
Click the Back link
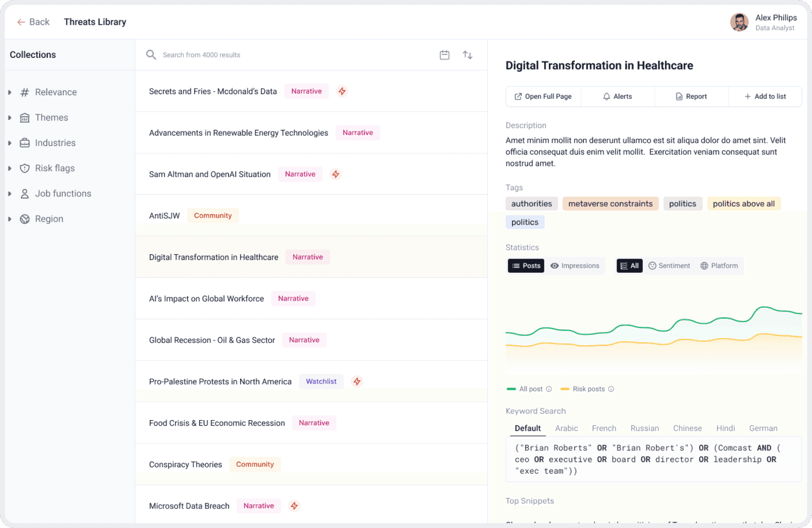(x=33, y=22)
